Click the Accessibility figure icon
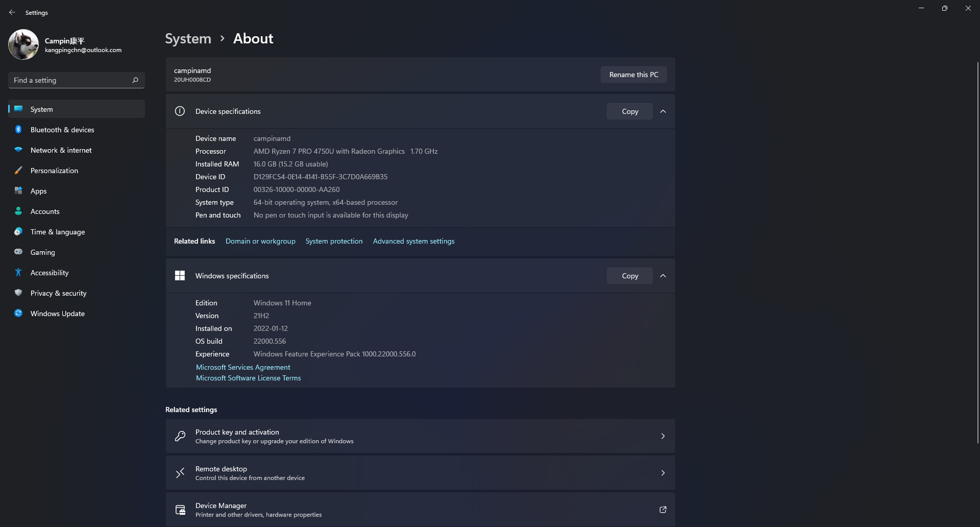 click(18, 272)
